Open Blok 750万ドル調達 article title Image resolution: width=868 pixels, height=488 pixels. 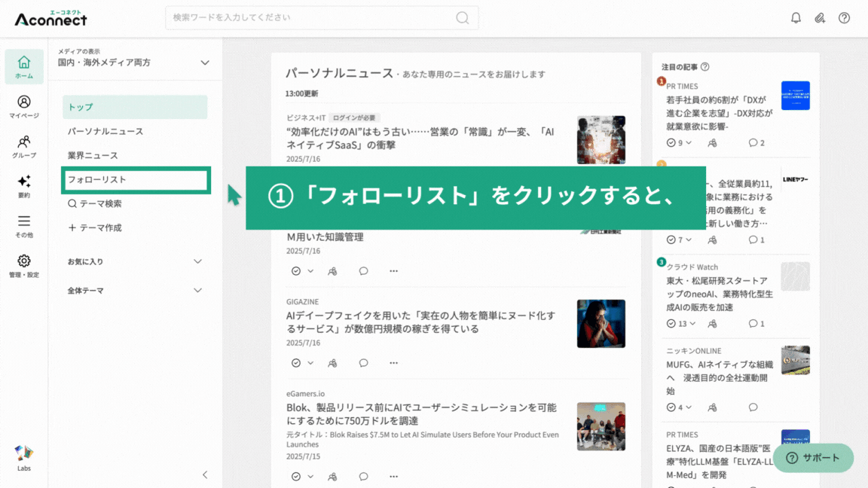(x=421, y=414)
